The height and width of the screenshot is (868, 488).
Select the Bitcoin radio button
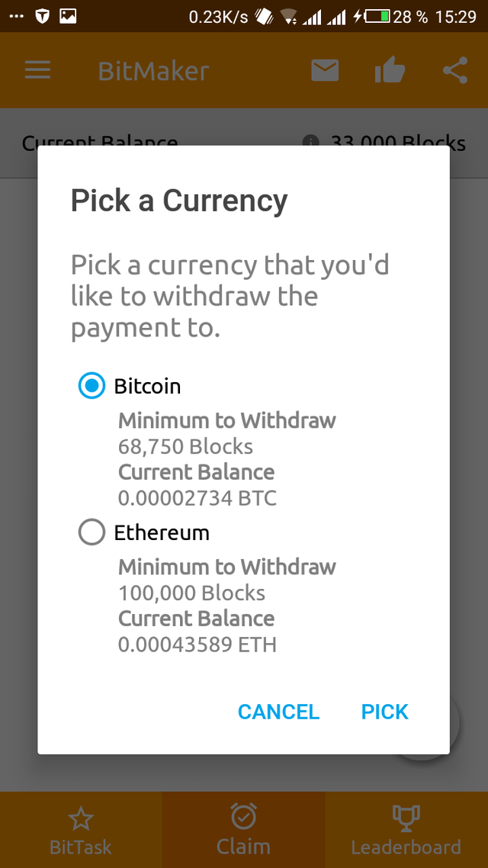(91, 386)
